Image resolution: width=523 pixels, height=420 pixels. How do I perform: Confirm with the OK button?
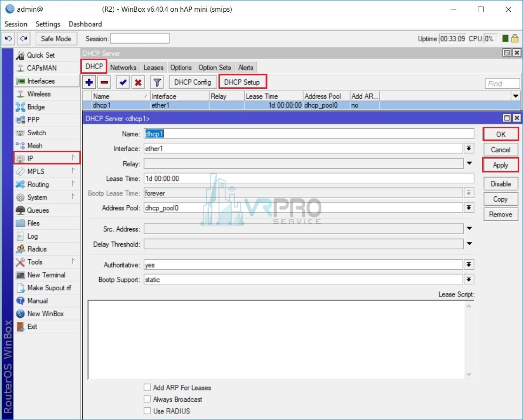coord(500,134)
